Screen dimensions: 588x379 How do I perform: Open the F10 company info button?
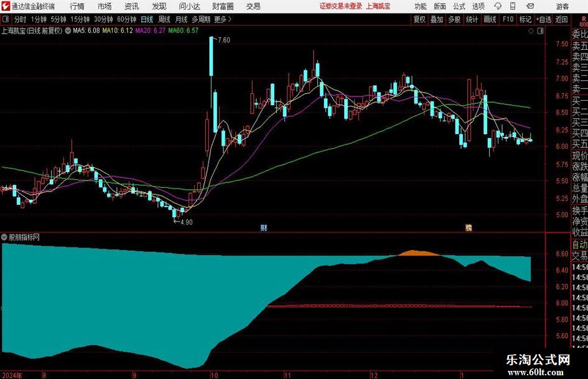click(508, 19)
